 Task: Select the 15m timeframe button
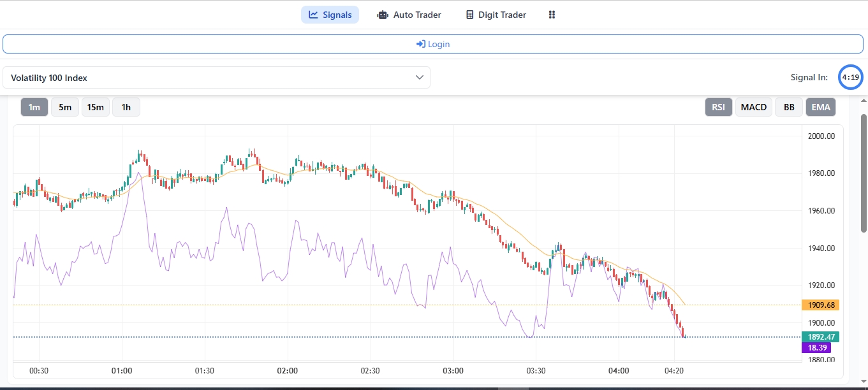pyautogui.click(x=96, y=107)
